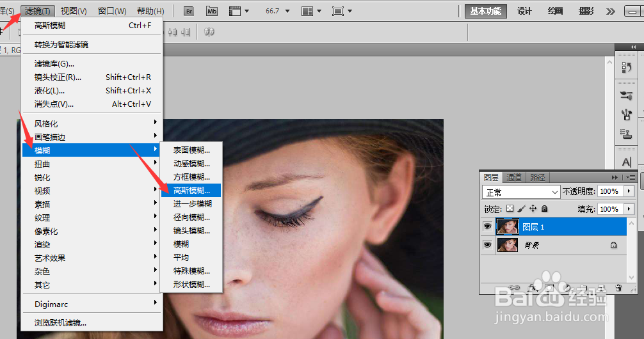Open the History panel icon in dock
The height and width of the screenshot is (339, 644).
[626, 67]
